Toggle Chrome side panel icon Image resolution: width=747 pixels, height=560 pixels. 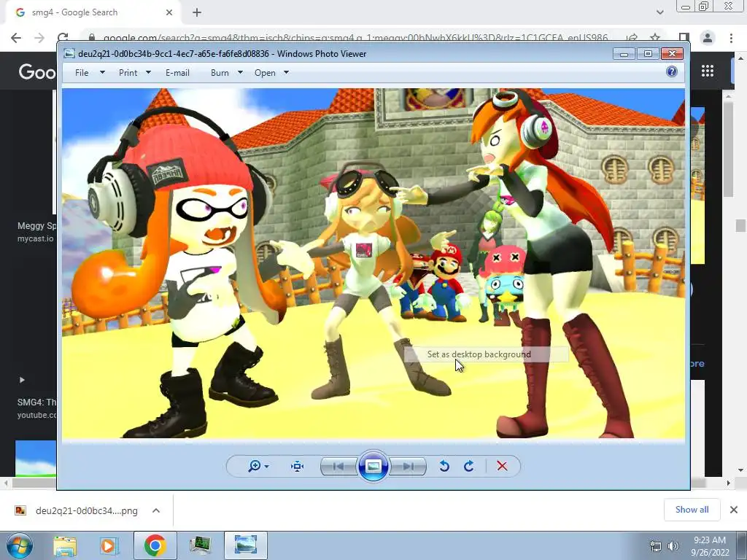(684, 38)
